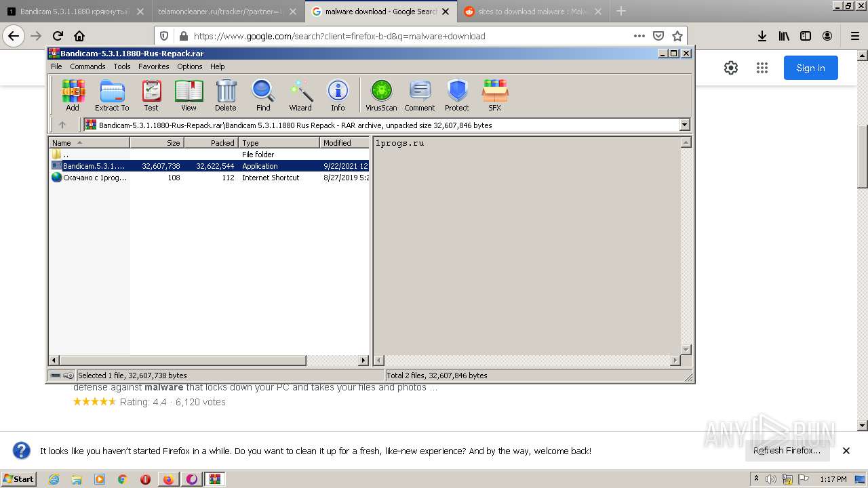Click the Firefox back button
The height and width of the screenshot is (488, 868).
point(14,37)
